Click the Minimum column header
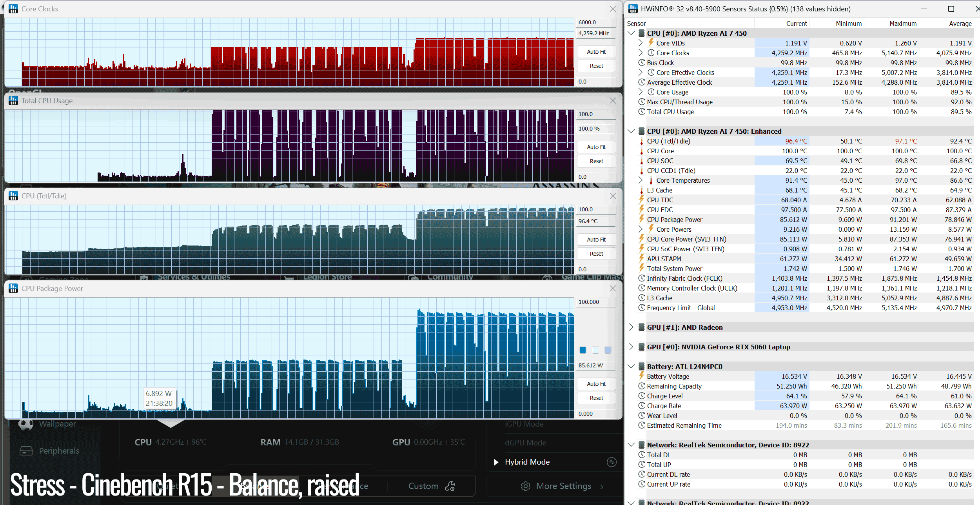This screenshot has width=980, height=505. click(849, 24)
